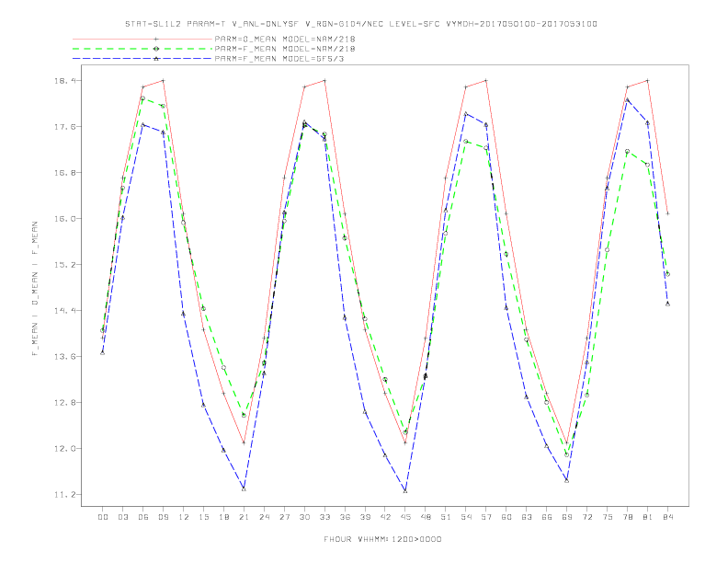
Task: Click x-axis tick label 27
Action: click(284, 517)
